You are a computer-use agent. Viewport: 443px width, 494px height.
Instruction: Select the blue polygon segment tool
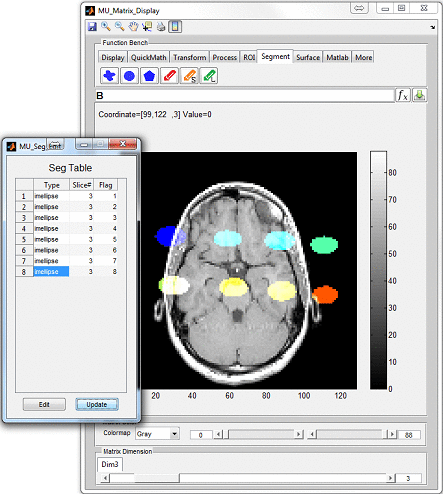[x=149, y=76]
